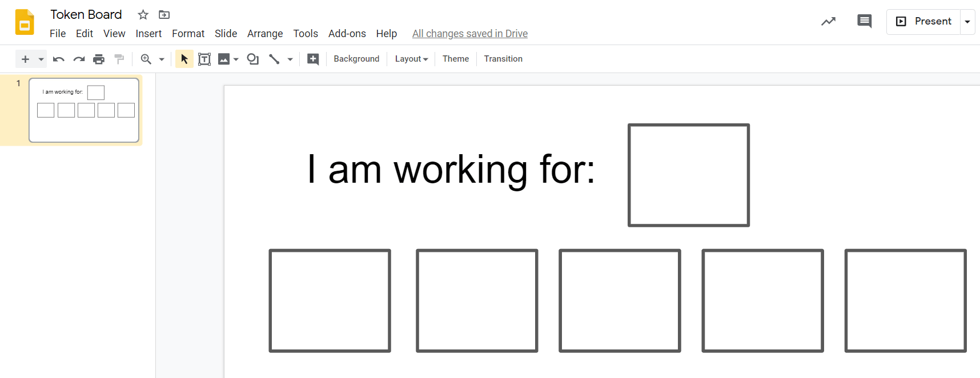Open the Arrange menu
Screen dimensions: 980x378
265,33
